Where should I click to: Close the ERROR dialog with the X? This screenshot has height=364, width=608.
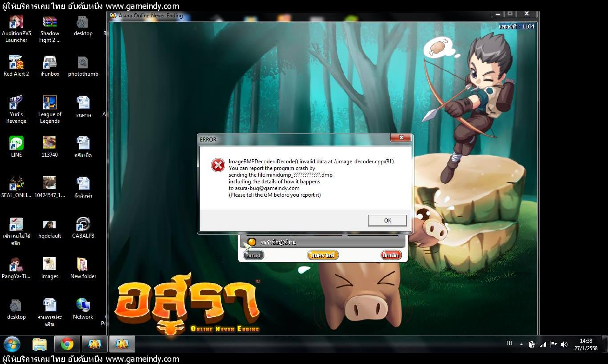click(x=401, y=138)
